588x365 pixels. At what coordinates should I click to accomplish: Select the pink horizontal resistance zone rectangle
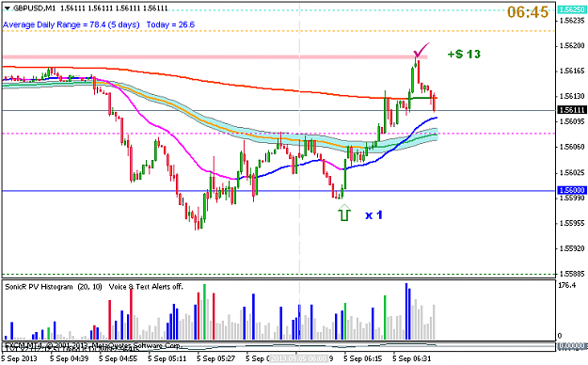pyautogui.click(x=215, y=57)
